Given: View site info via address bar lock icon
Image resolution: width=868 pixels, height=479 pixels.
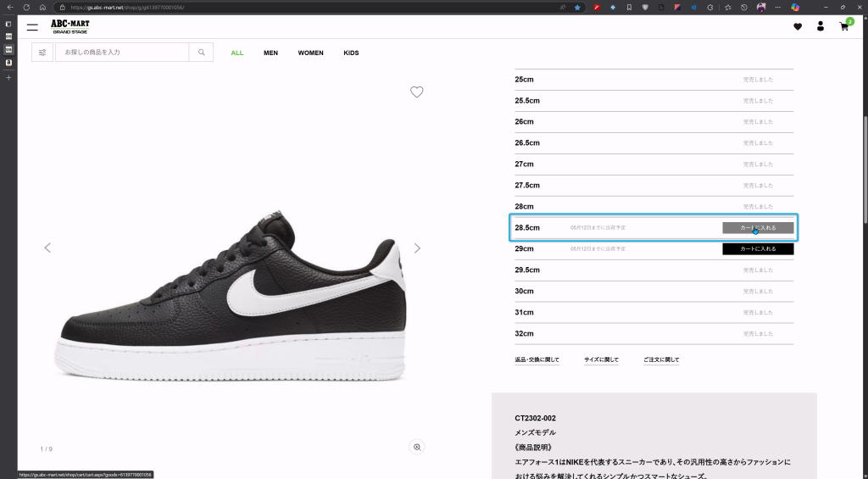Looking at the screenshot, I should [x=62, y=7].
